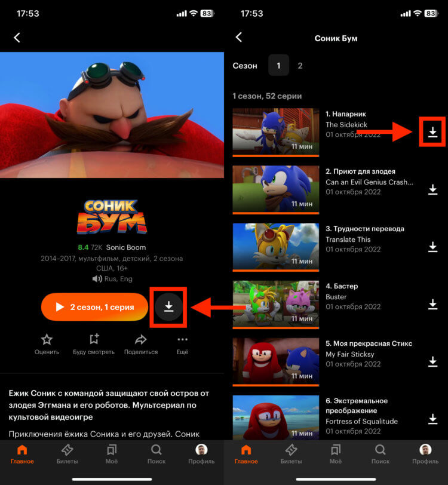Tap the 'США, 16+' country and age line
Image resolution: width=448 pixels, height=485 pixels.
112,268
